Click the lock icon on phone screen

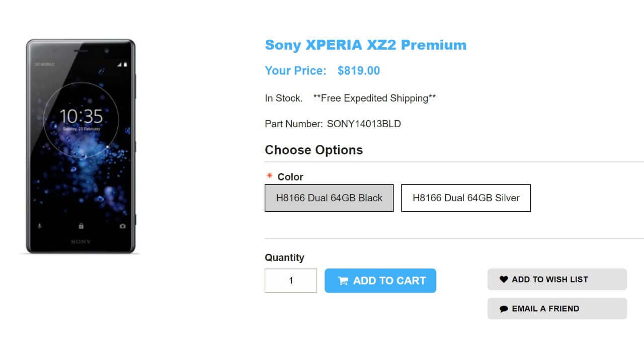81,226
